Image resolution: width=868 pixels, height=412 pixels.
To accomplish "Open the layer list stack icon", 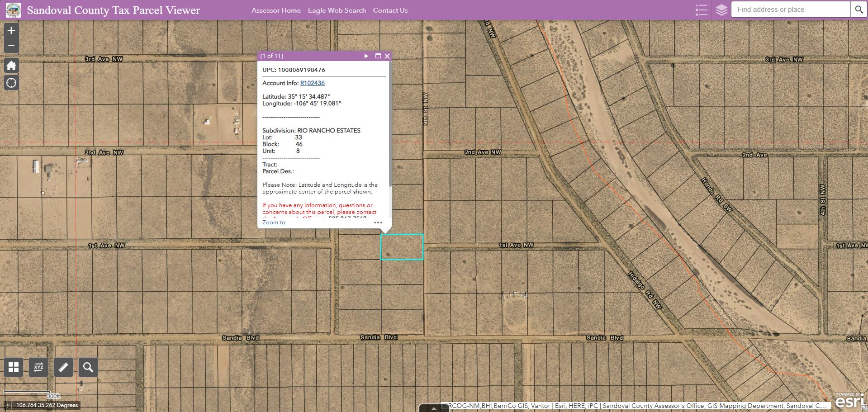I will point(721,10).
